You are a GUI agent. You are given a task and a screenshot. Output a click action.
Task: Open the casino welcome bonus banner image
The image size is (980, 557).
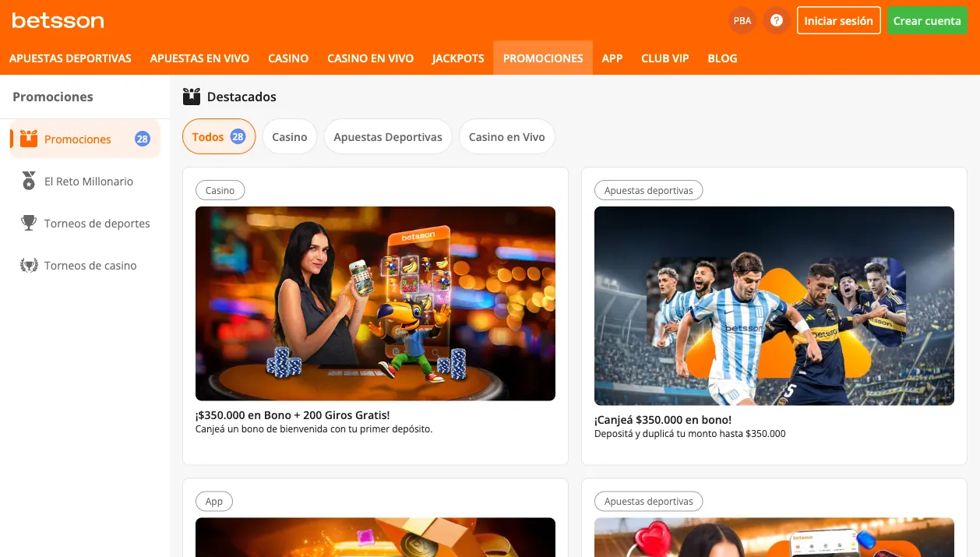pyautogui.click(x=375, y=304)
